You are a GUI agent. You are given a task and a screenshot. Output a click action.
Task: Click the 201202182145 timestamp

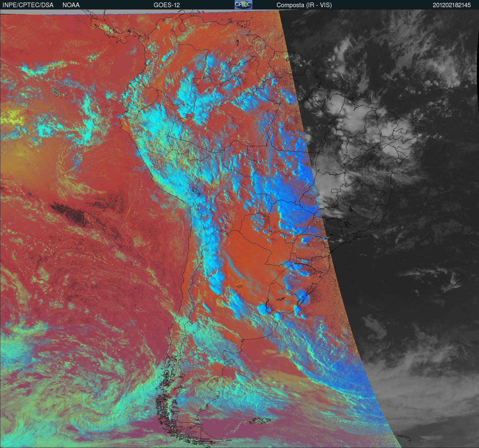click(452, 5)
